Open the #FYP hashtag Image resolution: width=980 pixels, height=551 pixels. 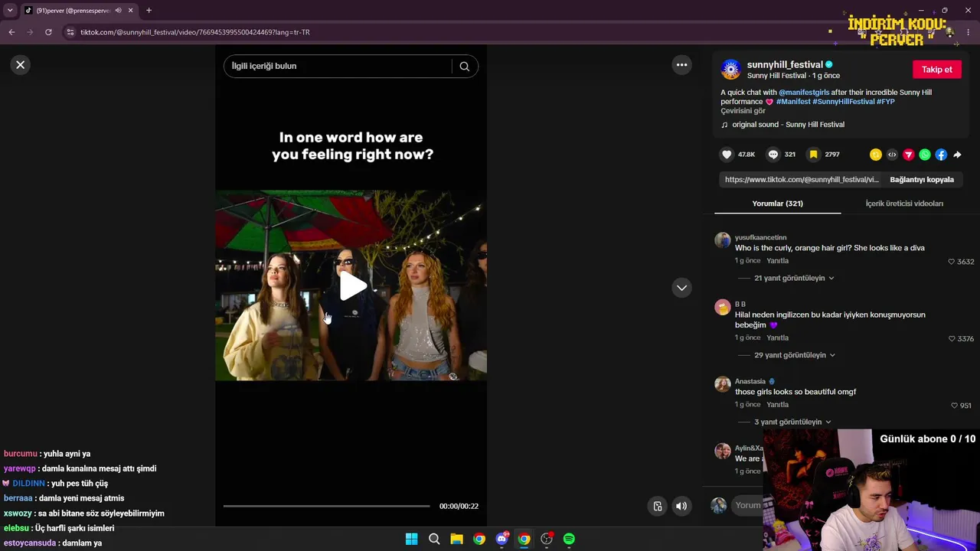point(886,102)
